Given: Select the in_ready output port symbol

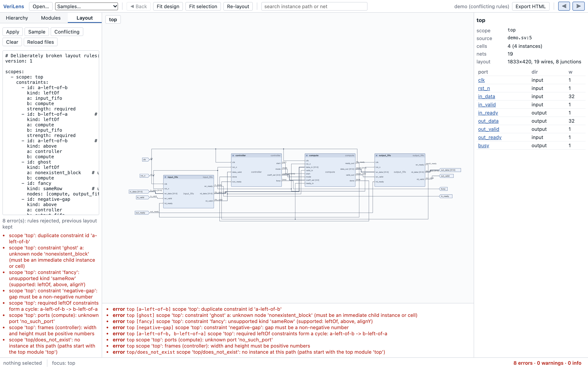Looking at the screenshot, I should pos(446,196).
